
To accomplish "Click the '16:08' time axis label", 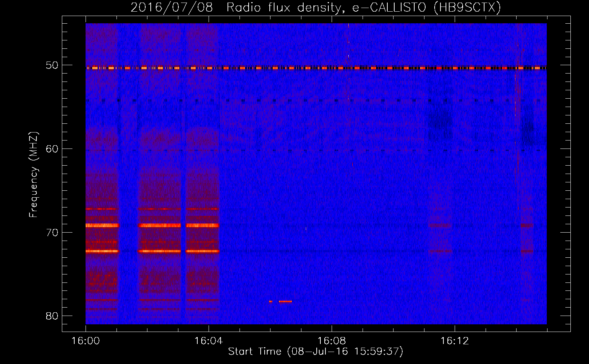I will click(x=332, y=341).
